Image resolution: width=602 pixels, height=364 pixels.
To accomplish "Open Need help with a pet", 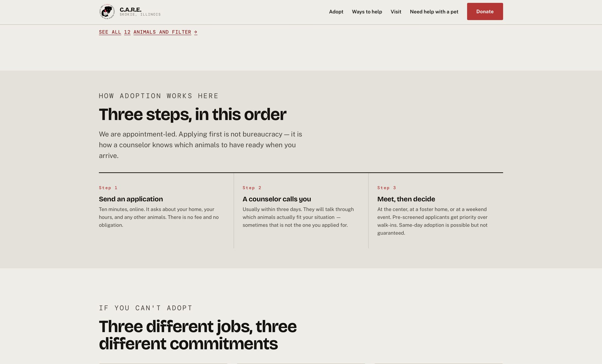I will click(x=434, y=12).
